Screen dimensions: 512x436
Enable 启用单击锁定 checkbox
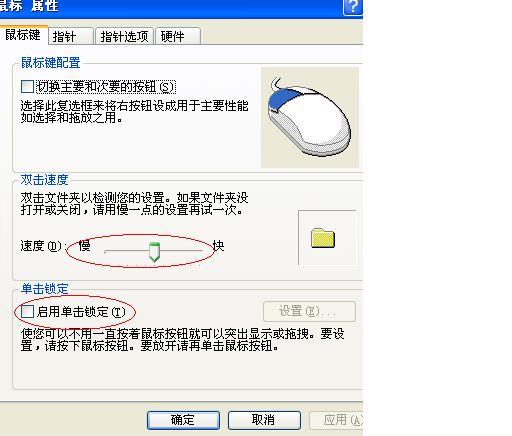coord(27,312)
